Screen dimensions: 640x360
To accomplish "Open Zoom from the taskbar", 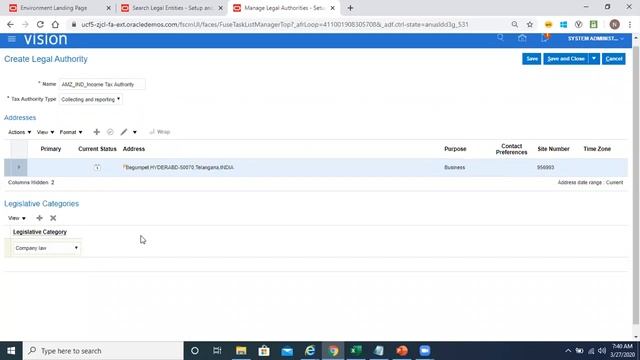I will (425, 351).
